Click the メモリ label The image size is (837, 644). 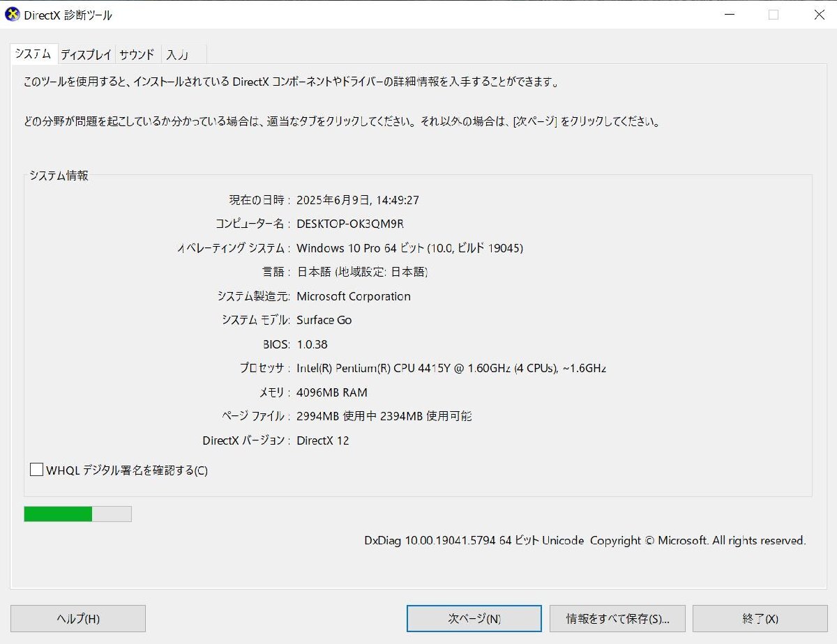click(x=275, y=392)
